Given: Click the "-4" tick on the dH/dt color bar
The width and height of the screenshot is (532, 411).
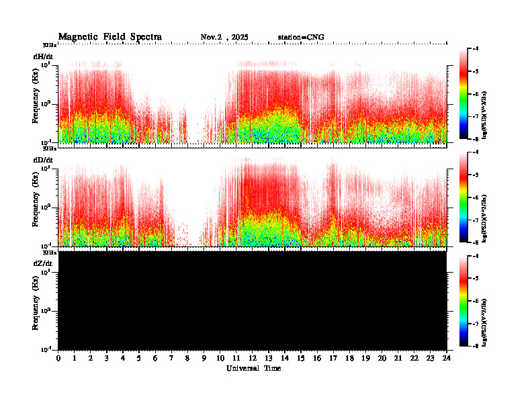Looking at the screenshot, I should coord(476,49).
